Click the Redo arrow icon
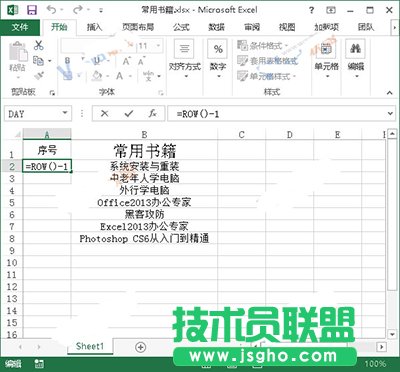This screenshot has width=400, height=372. [78, 10]
